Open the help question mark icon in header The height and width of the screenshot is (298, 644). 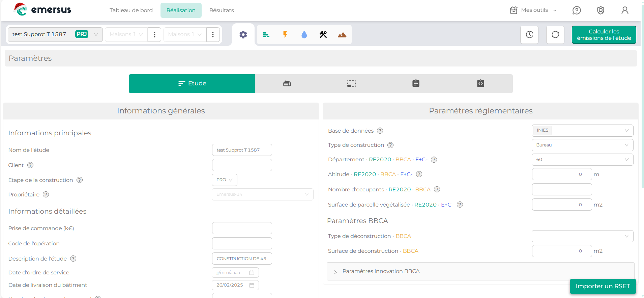point(577,10)
